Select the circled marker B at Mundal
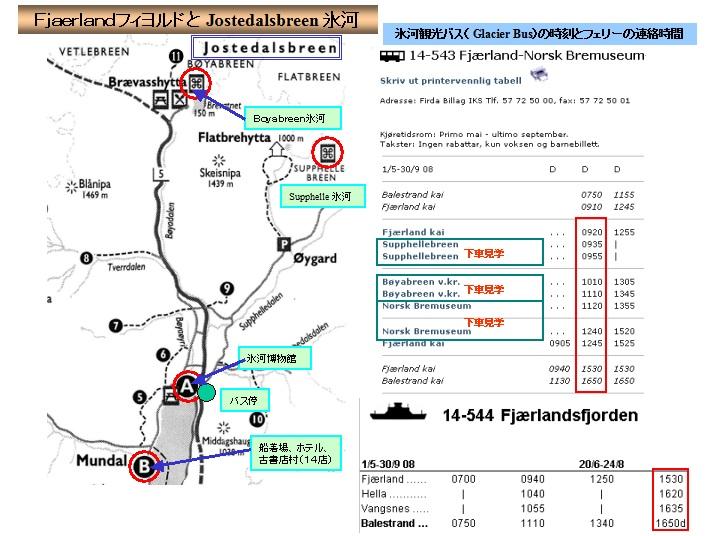 click(145, 466)
